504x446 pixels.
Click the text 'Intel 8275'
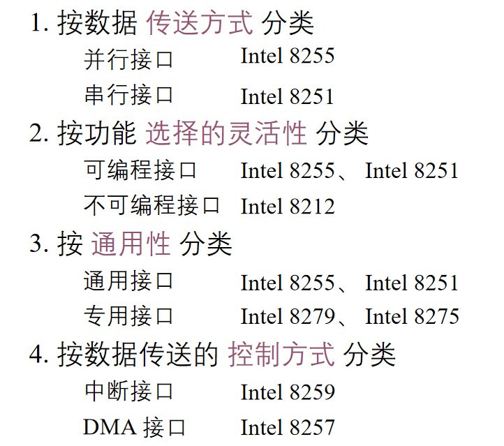[x=412, y=317]
